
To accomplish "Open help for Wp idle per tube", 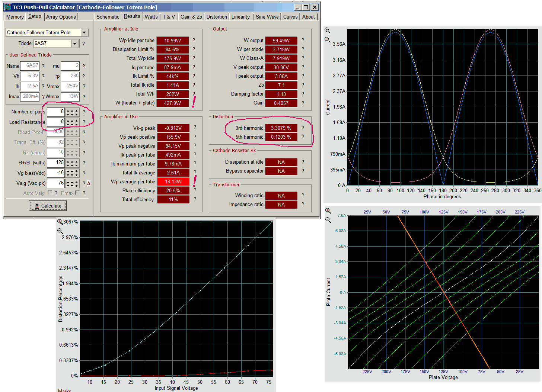I will point(194,40).
